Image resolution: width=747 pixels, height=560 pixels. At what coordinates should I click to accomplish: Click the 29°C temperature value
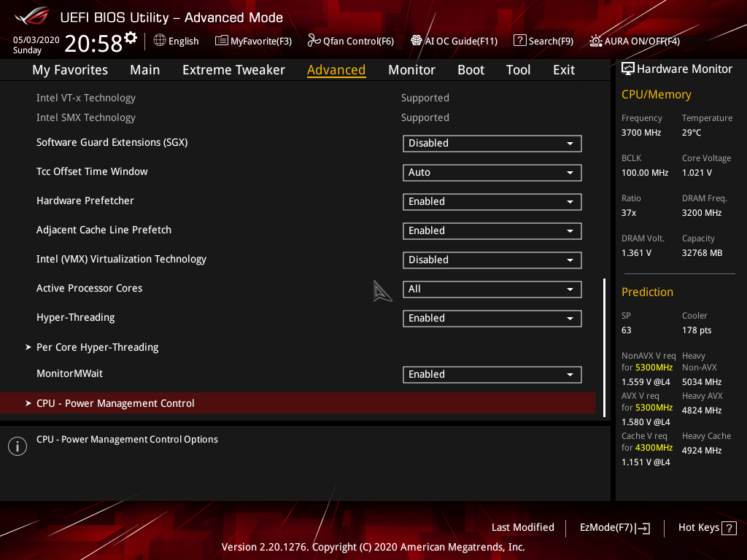tap(692, 133)
